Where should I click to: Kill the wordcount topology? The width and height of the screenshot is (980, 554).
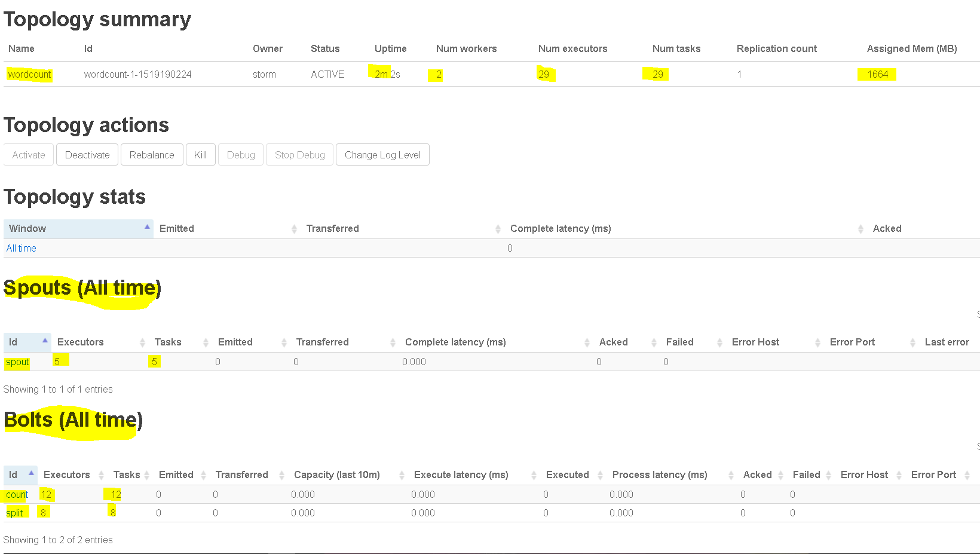tap(200, 155)
